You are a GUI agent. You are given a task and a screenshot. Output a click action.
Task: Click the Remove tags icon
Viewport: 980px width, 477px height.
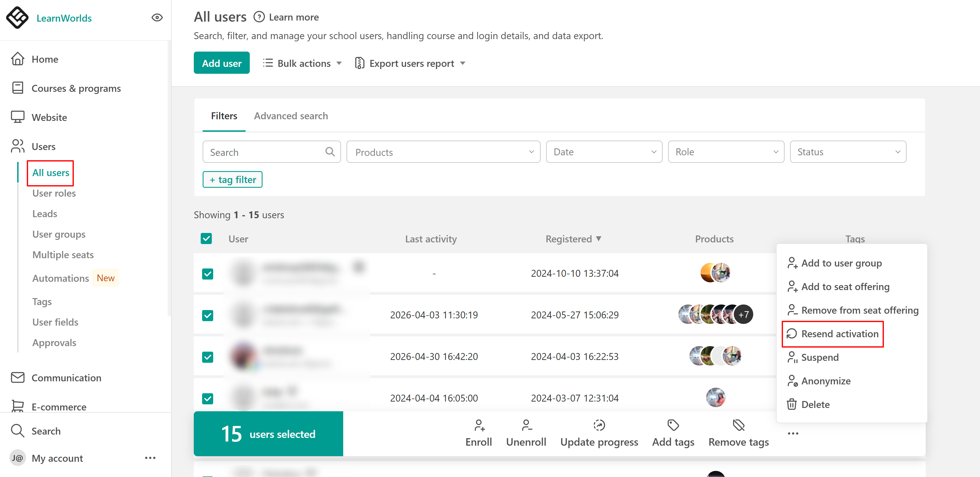click(x=739, y=425)
